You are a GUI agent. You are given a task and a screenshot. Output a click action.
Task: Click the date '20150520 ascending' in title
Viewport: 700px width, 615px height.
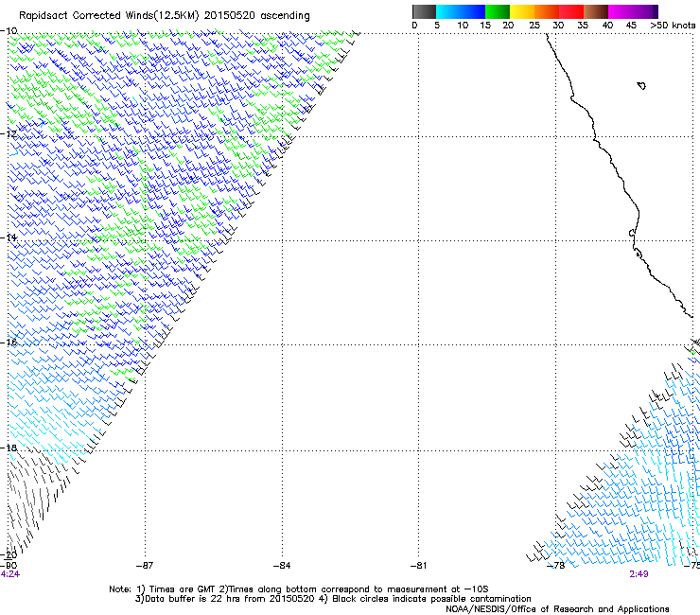click(256, 15)
